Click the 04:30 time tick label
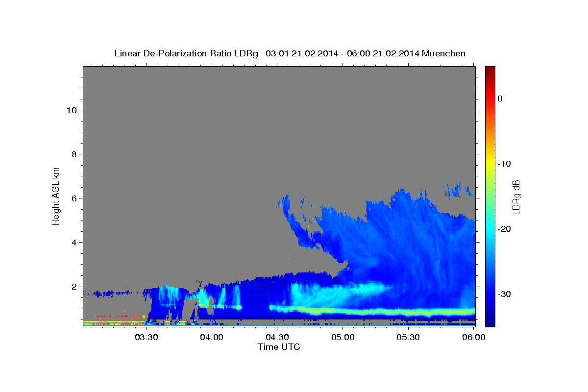The width and height of the screenshot is (588, 392). [x=277, y=338]
